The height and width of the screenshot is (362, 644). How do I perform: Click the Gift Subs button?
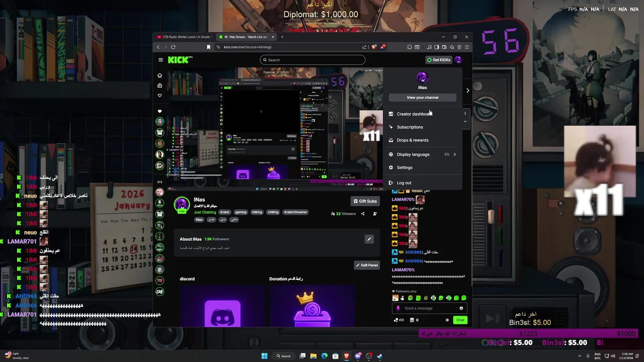click(x=365, y=201)
